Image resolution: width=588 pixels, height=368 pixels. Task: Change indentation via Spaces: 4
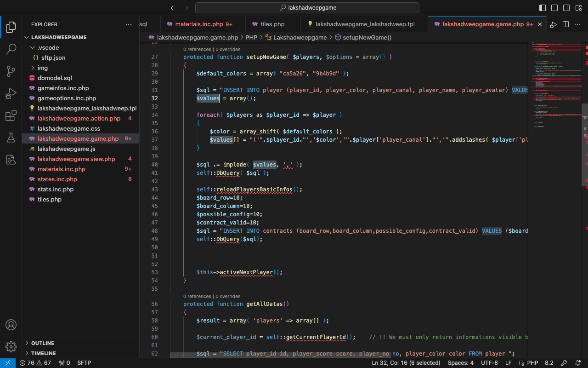(x=461, y=363)
